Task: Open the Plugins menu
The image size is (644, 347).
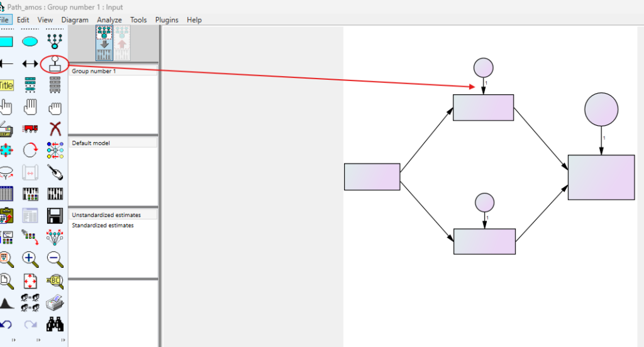Action: click(x=167, y=19)
